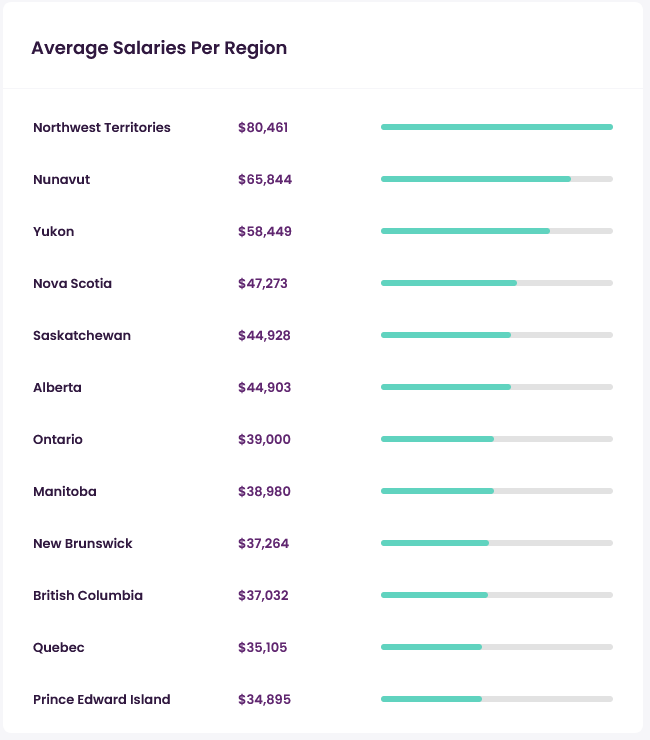Click the Ontario salary progress bar
This screenshot has width=650, height=740.
(496, 439)
